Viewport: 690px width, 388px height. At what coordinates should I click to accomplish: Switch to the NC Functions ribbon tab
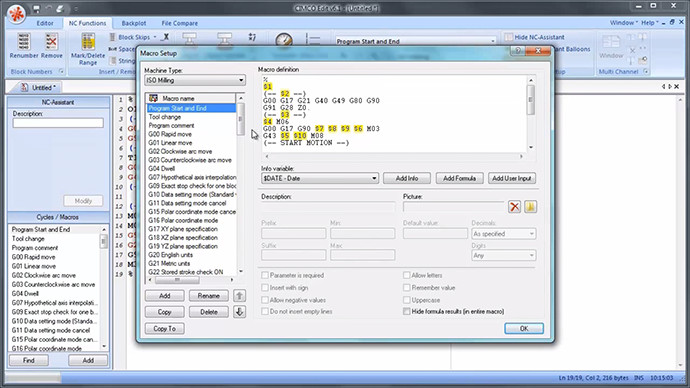tap(87, 23)
